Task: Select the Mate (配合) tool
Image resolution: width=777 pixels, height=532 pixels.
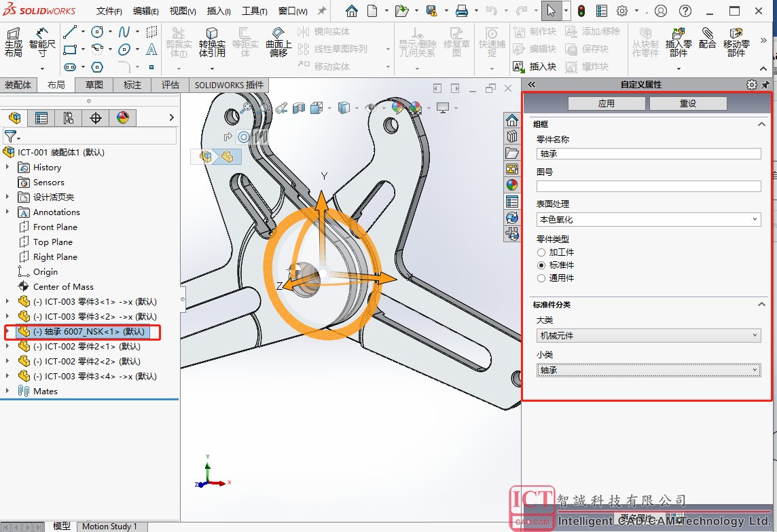Action: (x=707, y=39)
